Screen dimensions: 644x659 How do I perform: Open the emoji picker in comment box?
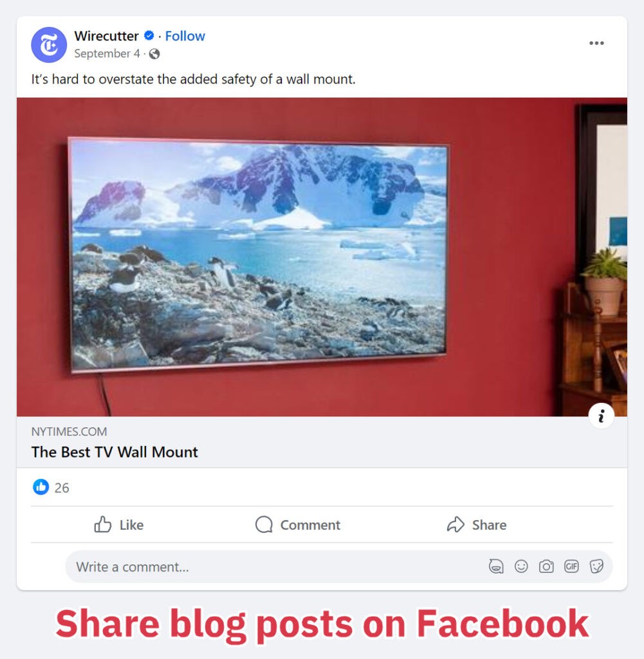tap(521, 566)
